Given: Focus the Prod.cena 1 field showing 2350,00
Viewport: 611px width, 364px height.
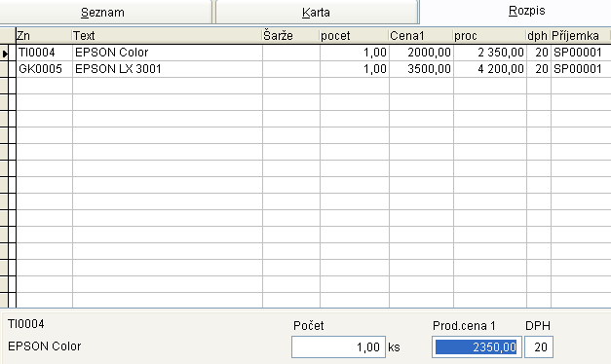Looking at the screenshot, I should click(477, 346).
